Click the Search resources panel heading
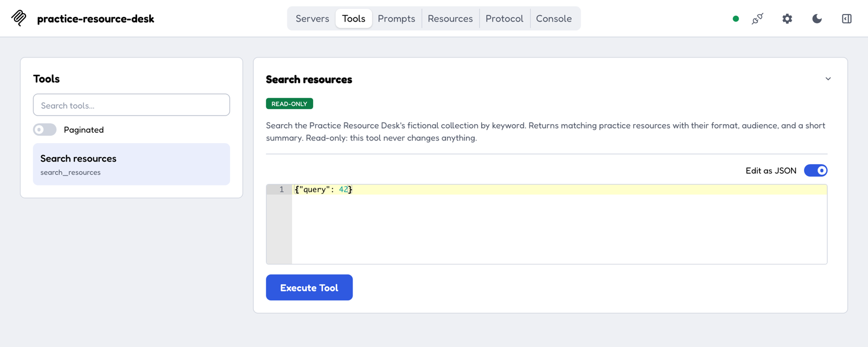Image resolution: width=868 pixels, height=347 pixels. coord(309,79)
